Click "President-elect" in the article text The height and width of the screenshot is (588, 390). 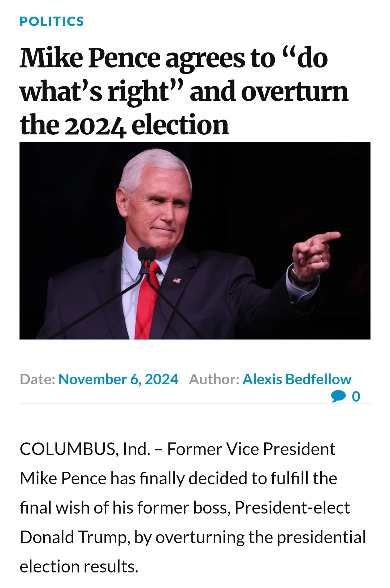pos(292,508)
